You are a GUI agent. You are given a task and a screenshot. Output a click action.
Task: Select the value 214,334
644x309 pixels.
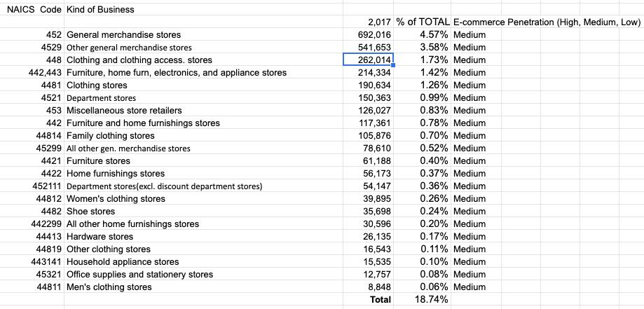tap(368, 73)
